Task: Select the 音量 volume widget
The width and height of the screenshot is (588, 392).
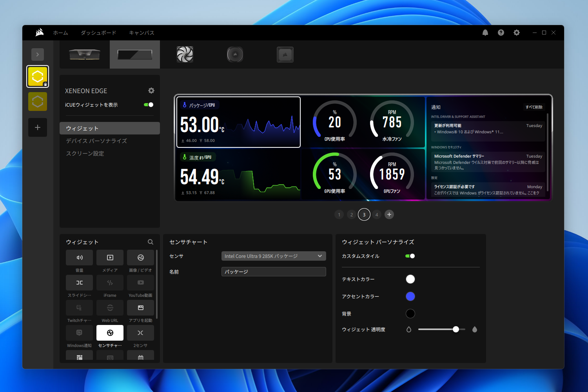Action: tap(79, 257)
